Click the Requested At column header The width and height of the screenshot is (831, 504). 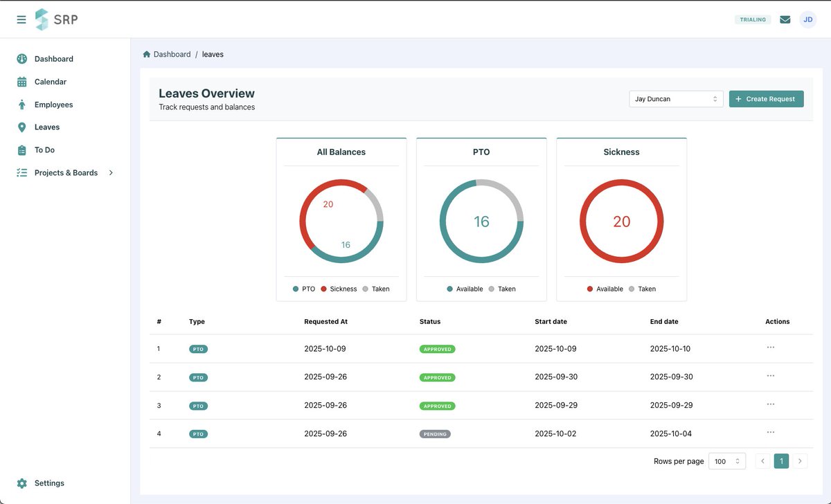pyautogui.click(x=326, y=321)
